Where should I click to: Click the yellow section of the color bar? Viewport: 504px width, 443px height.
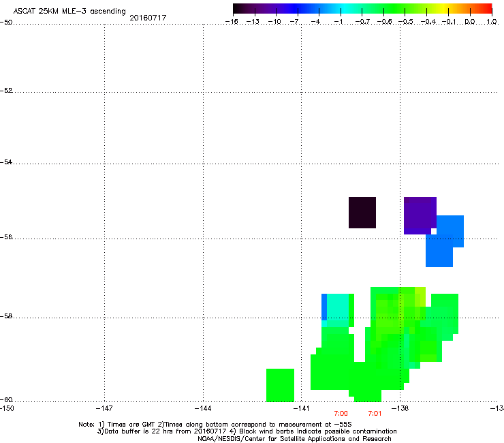[443, 9]
